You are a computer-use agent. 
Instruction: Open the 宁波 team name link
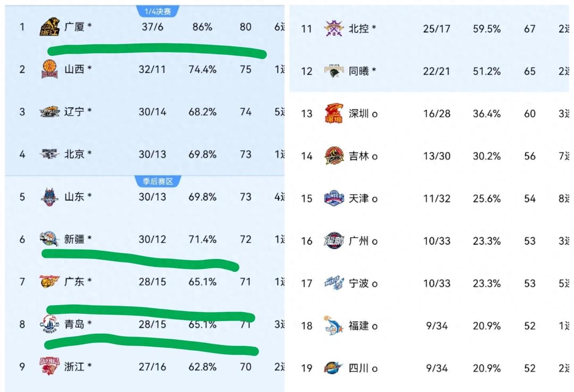coord(359,283)
